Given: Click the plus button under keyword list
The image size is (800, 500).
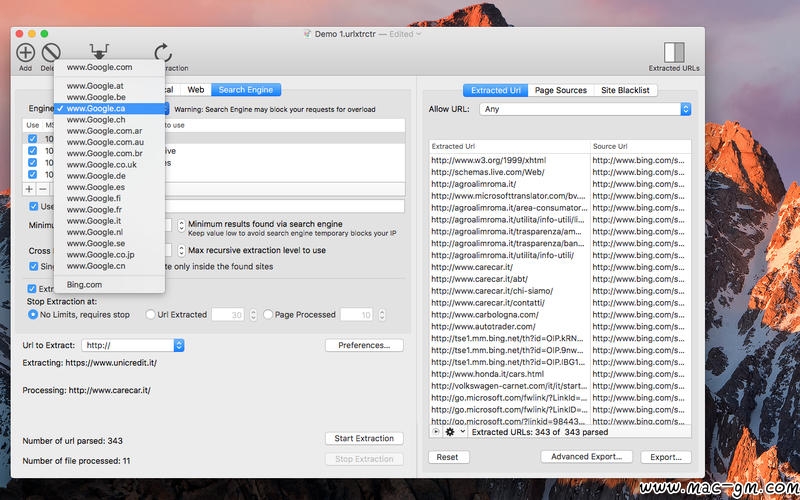Looking at the screenshot, I should point(29,189).
